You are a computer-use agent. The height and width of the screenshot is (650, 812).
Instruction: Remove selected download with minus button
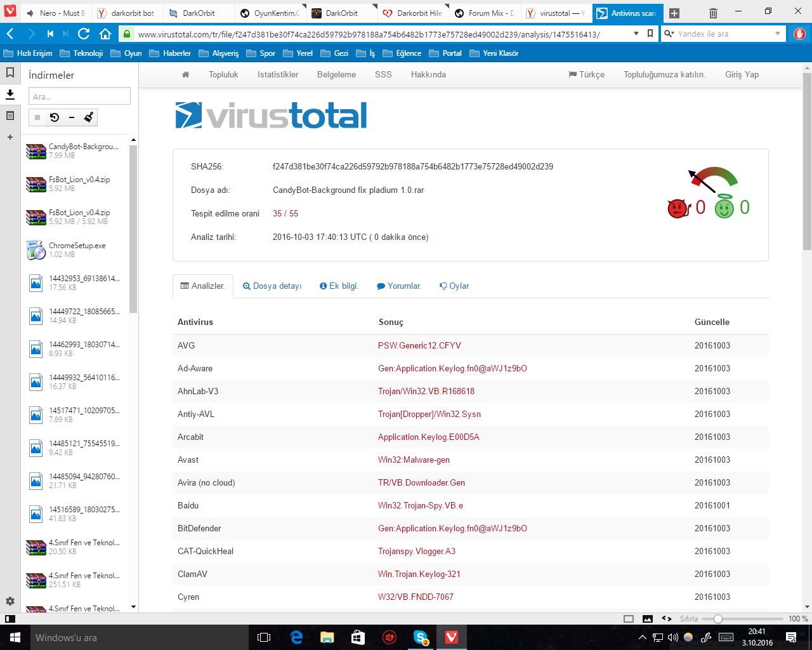tap(72, 117)
